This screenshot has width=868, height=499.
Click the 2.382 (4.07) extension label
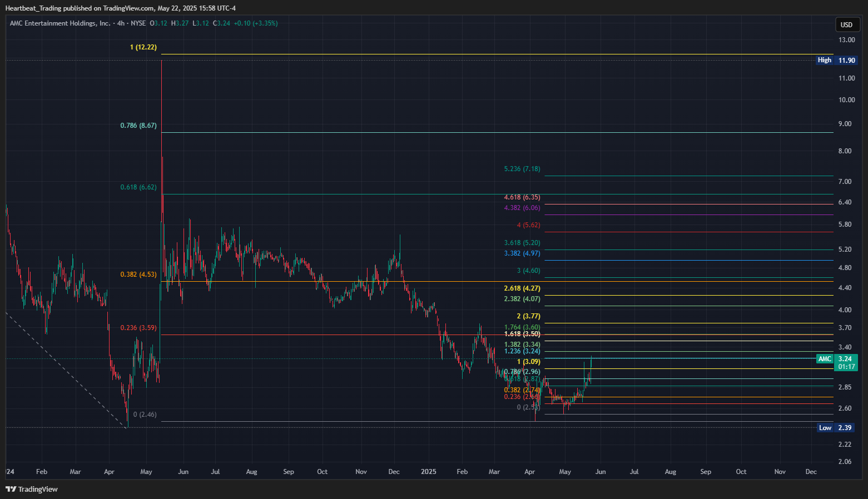click(522, 299)
